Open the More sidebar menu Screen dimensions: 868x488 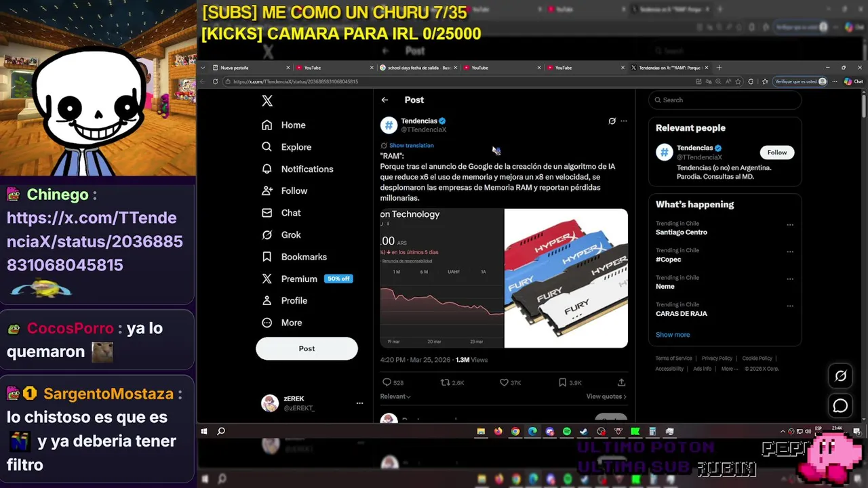281,323
